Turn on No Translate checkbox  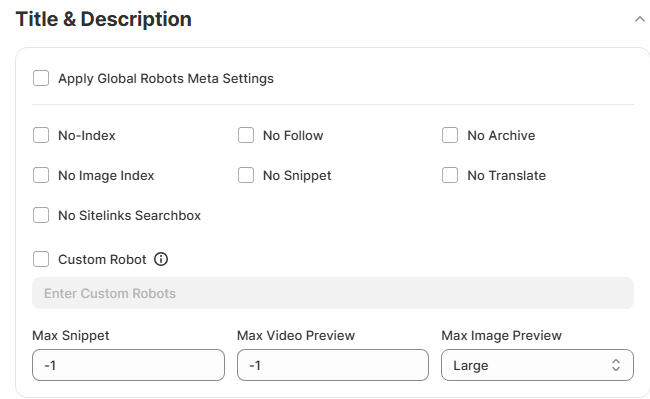point(450,175)
